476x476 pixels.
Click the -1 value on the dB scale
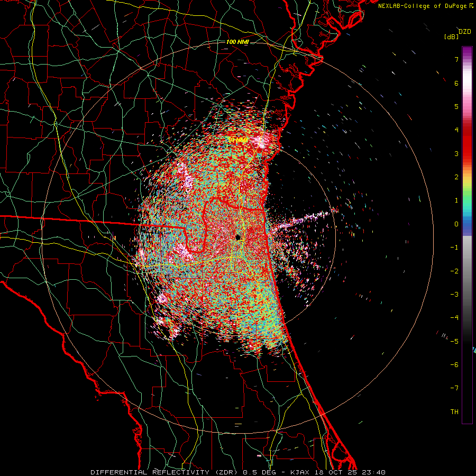point(454,248)
